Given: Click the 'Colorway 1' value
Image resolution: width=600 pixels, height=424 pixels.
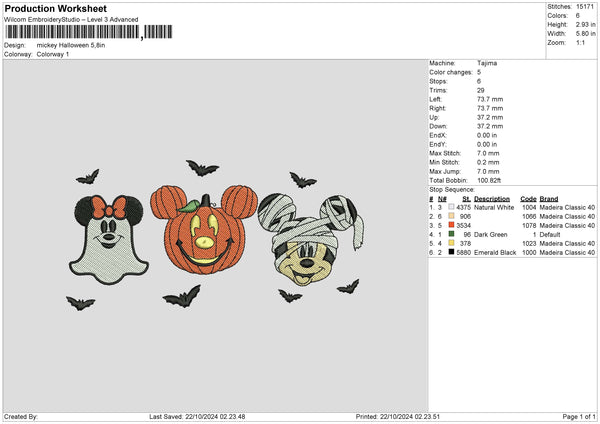Looking at the screenshot, I should [x=53, y=54].
